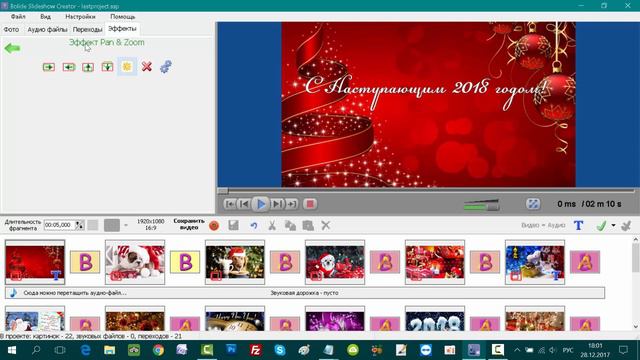The width and height of the screenshot is (640, 360).
Task: Click the gray tools icon at toolbar end
Action: coord(626,225)
